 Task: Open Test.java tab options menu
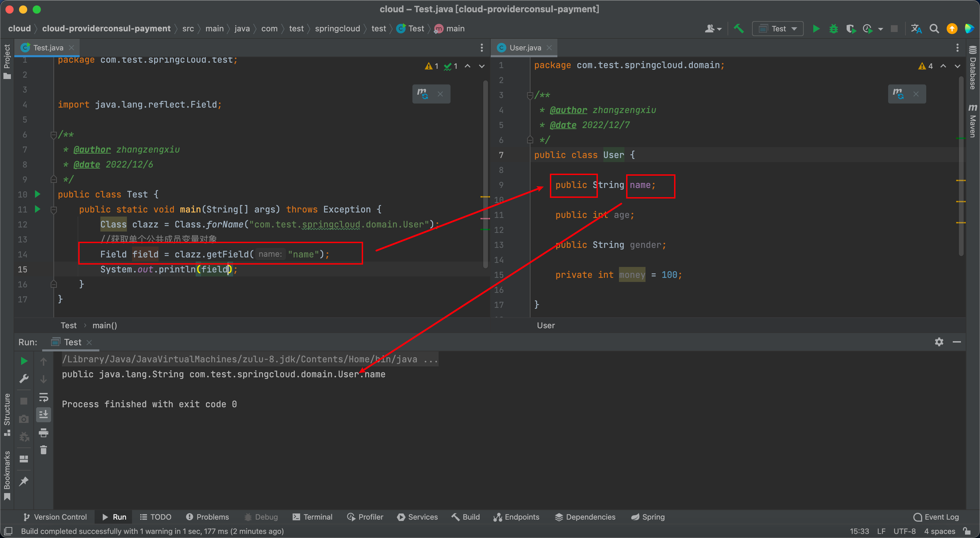[x=481, y=48]
